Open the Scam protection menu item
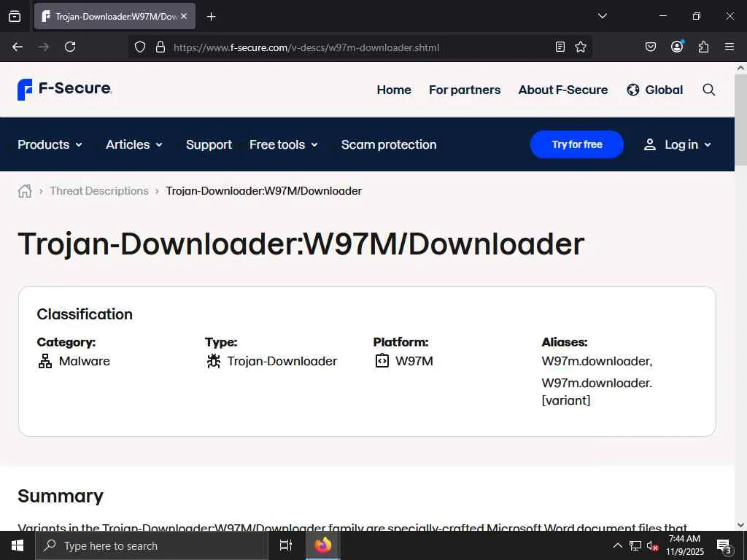This screenshot has width=747, height=560. (x=389, y=145)
